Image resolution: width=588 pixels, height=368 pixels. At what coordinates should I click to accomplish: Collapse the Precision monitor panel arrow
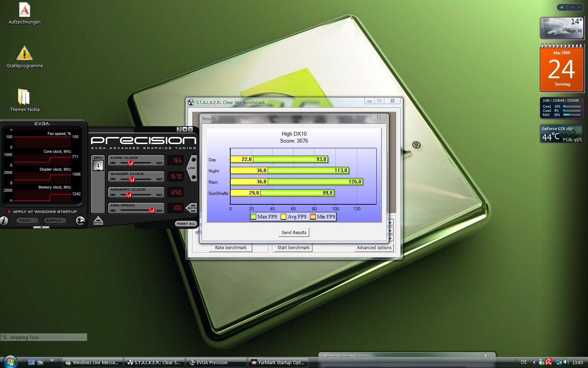(41, 227)
